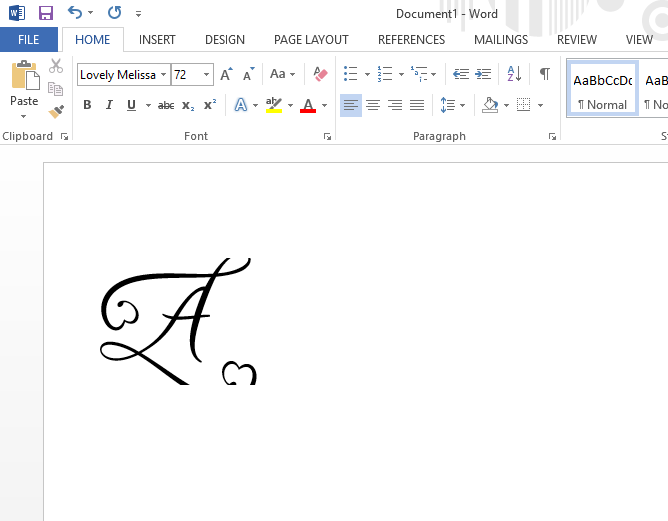Click the Numbering list icon

(x=385, y=74)
